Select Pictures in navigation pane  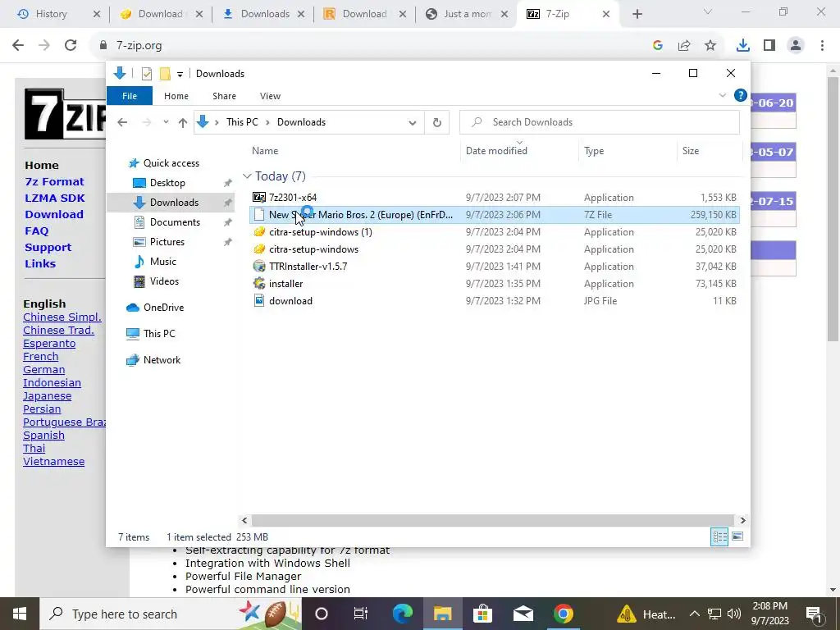click(x=167, y=242)
